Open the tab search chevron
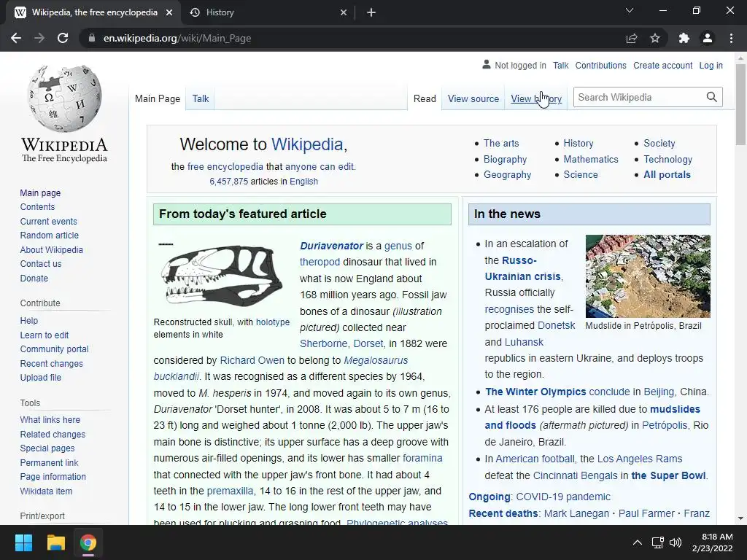The height and width of the screenshot is (560, 747). [630, 10]
